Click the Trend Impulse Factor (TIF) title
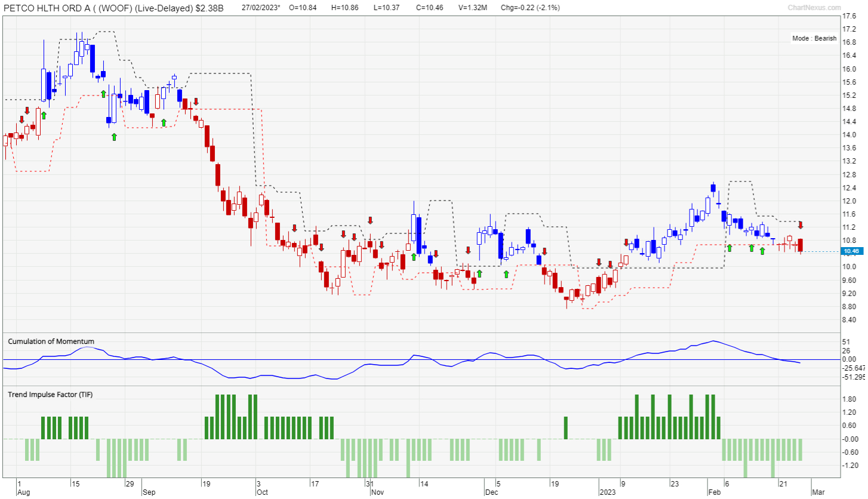Image resolution: width=868 pixels, height=499 pixels. point(50,395)
